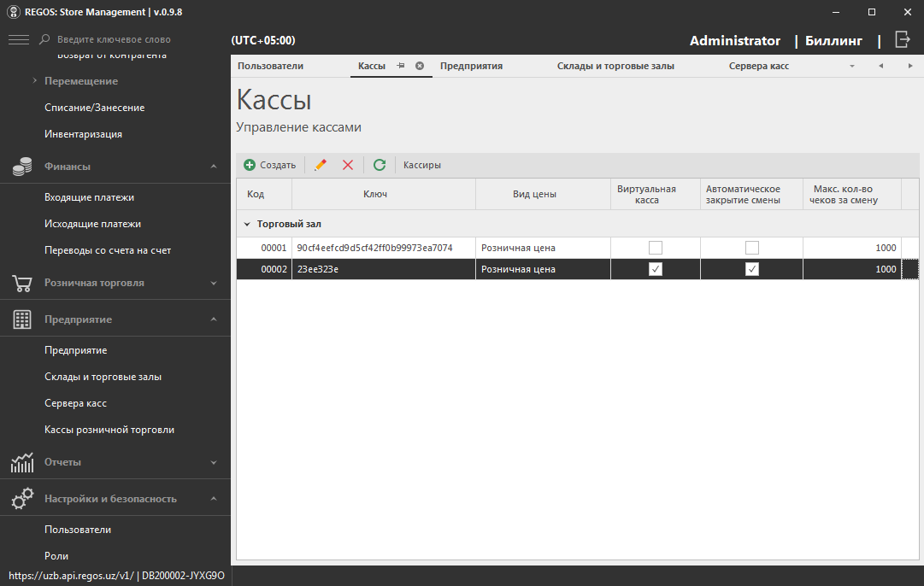The image size is (924, 586).
Task: Click Автоматическое закрытие смены column header
Action: [751, 195]
